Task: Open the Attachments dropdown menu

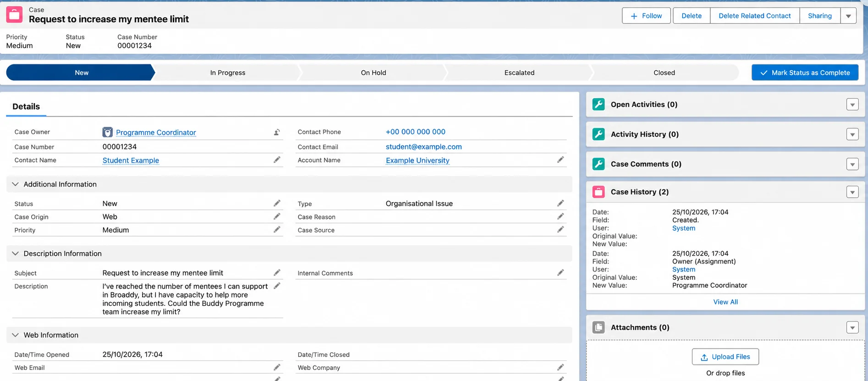Action: [x=852, y=327]
